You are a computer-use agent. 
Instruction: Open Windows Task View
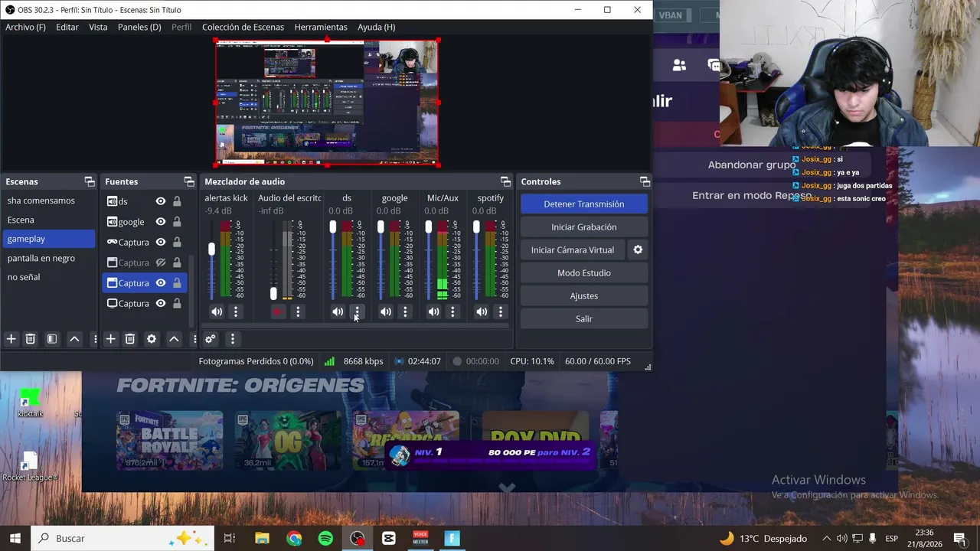[229, 539]
